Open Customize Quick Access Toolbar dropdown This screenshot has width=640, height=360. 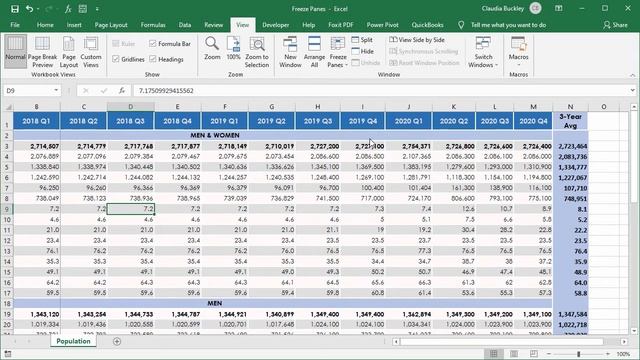97,9
